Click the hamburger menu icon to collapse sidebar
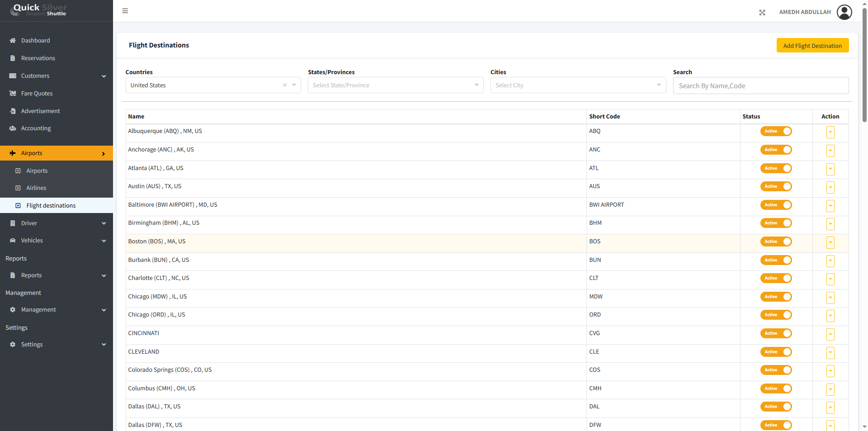The height and width of the screenshot is (431, 868). click(125, 11)
